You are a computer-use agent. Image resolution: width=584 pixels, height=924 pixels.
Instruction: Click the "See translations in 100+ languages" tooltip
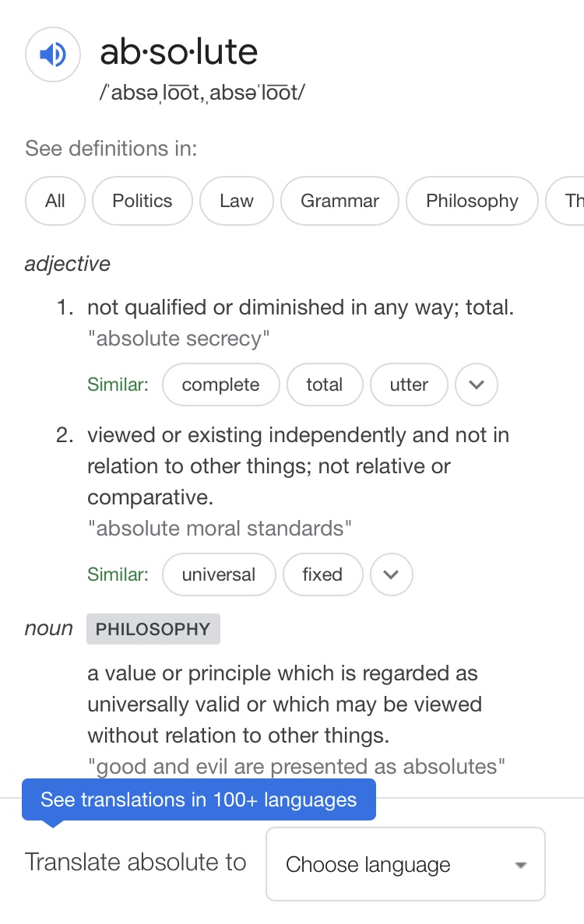click(x=199, y=799)
